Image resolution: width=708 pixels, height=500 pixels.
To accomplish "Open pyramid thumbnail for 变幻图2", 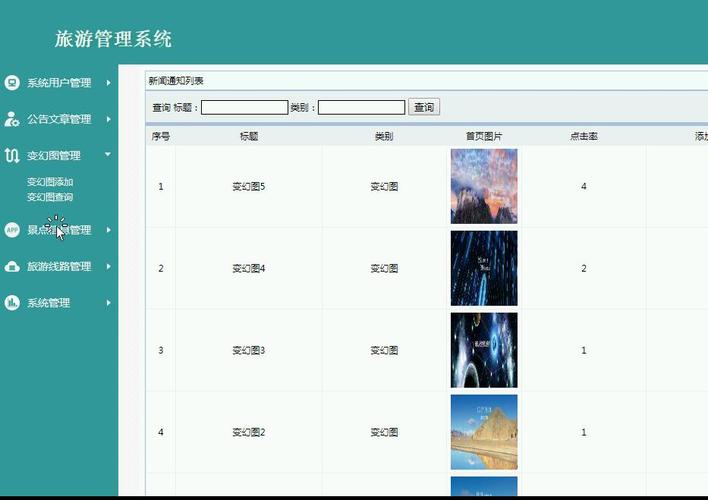I will pos(484,432).
